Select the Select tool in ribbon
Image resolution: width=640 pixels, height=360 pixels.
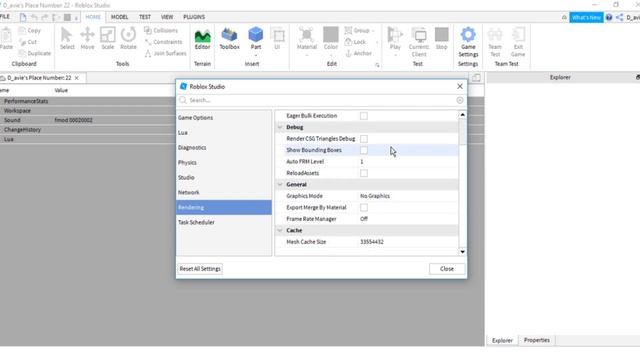click(67, 38)
